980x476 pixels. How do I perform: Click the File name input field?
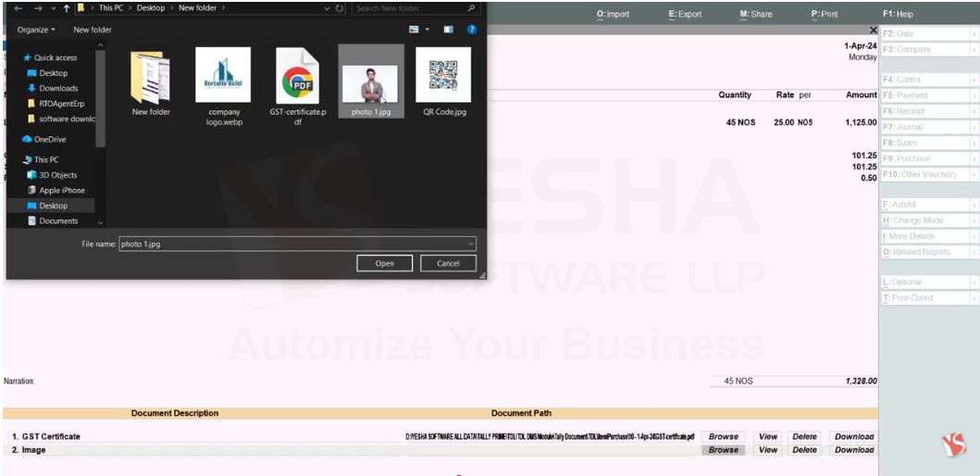click(x=293, y=244)
